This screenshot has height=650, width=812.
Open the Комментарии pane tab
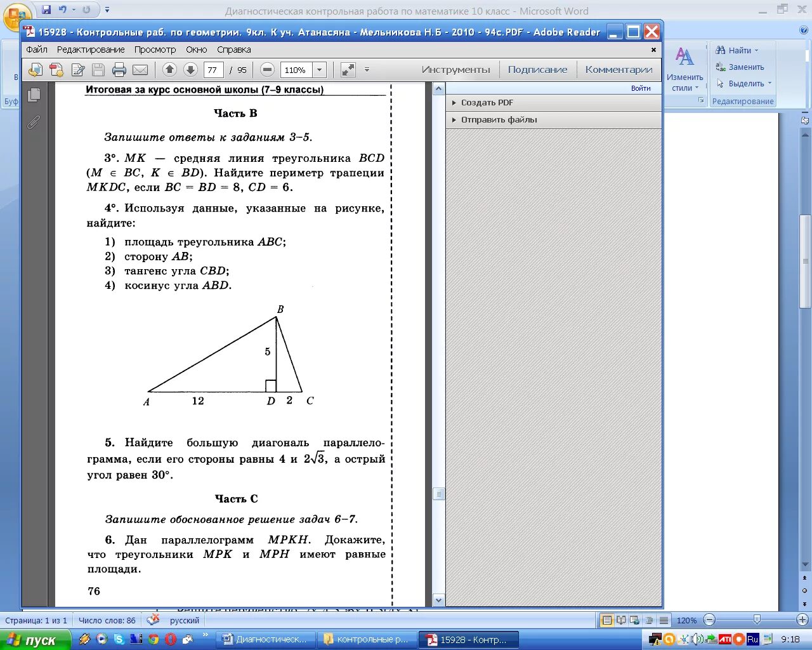point(619,70)
